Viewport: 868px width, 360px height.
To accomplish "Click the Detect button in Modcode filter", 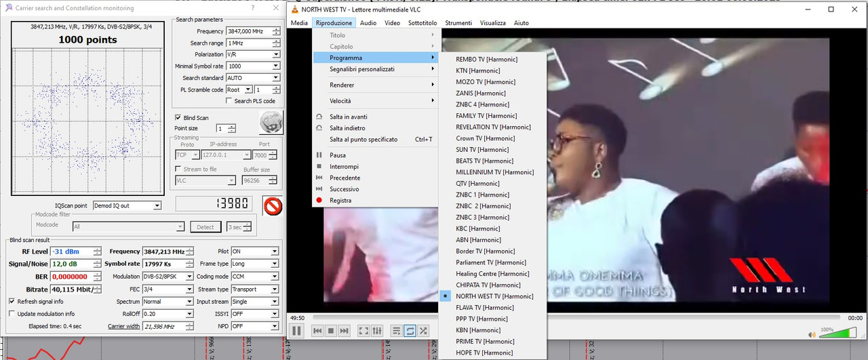I will click(x=205, y=227).
